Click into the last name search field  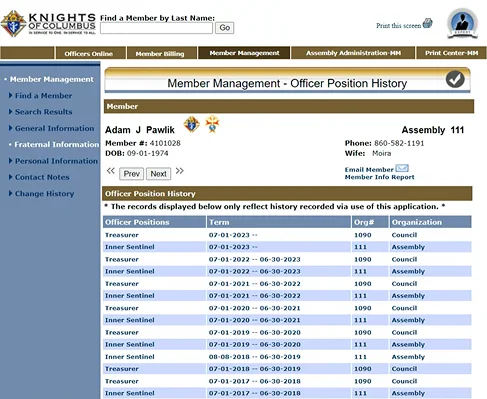click(156, 28)
